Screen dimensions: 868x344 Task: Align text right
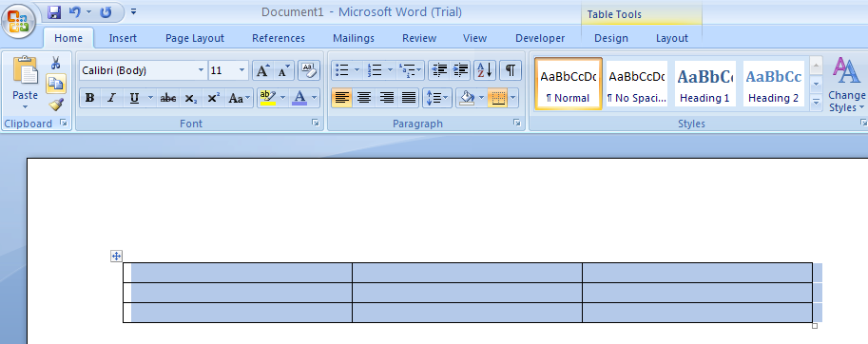[x=386, y=99]
